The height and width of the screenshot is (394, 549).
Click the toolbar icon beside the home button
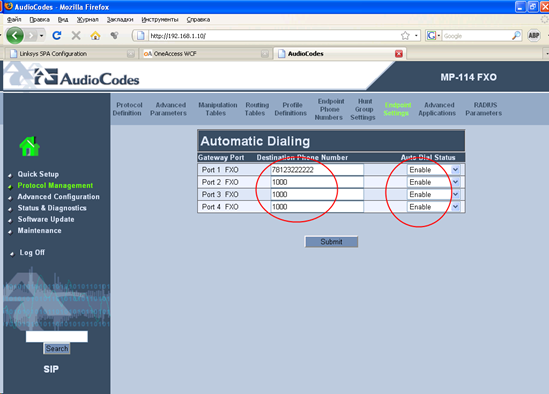pos(114,35)
